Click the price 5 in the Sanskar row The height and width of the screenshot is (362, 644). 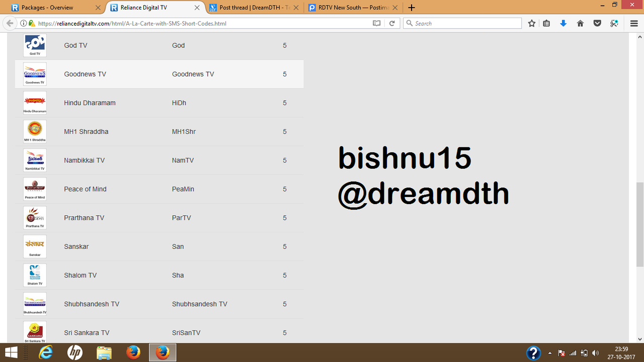(x=285, y=246)
